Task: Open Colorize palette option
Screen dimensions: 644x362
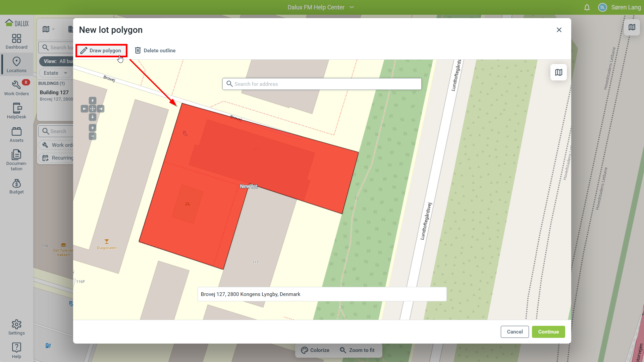Action: (x=315, y=350)
